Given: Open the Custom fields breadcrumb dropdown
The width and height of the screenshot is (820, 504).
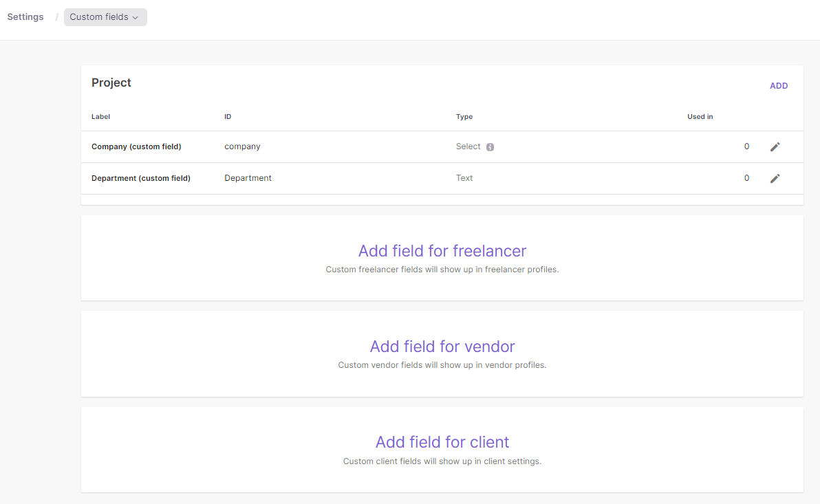Looking at the screenshot, I should pyautogui.click(x=105, y=17).
